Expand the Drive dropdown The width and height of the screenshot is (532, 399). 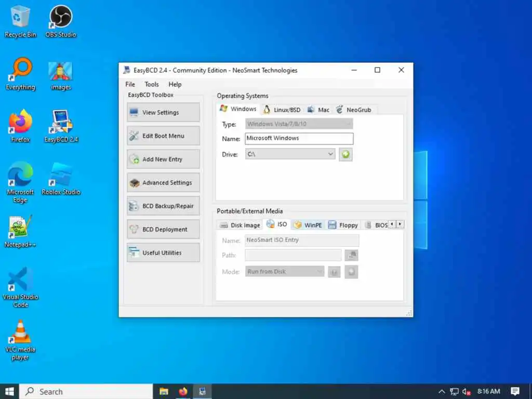[x=290, y=154]
